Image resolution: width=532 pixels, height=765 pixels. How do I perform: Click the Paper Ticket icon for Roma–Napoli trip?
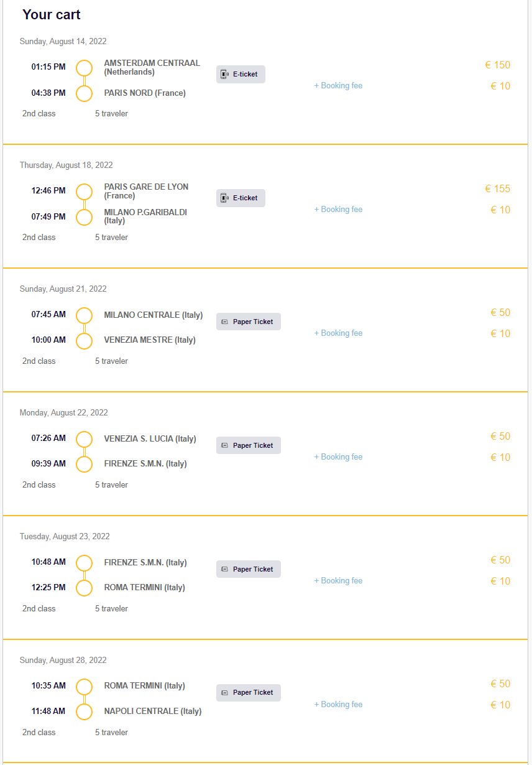(x=225, y=693)
